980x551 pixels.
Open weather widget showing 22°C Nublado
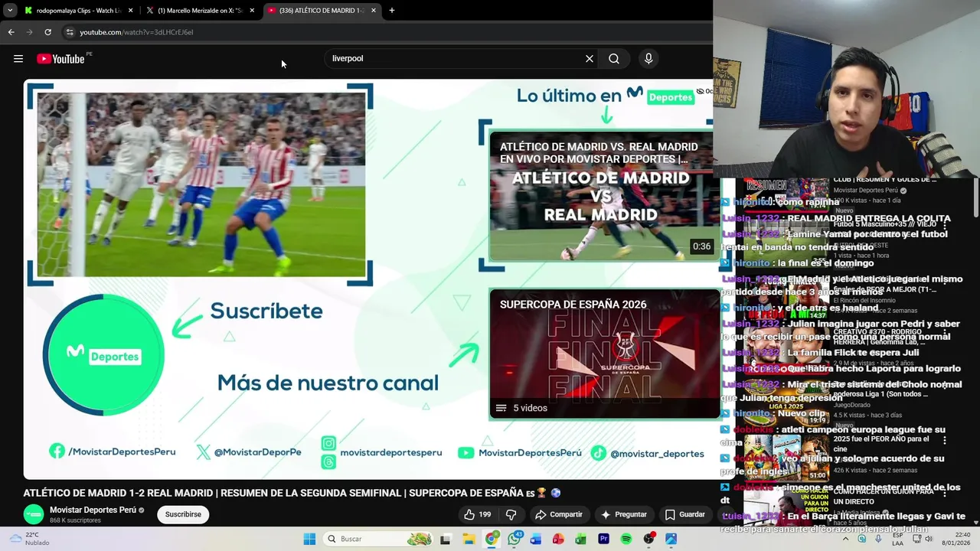pos(29,539)
